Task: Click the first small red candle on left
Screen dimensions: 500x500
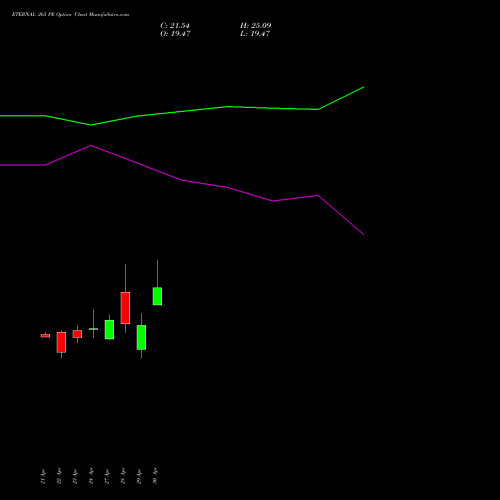Action: tap(45, 336)
